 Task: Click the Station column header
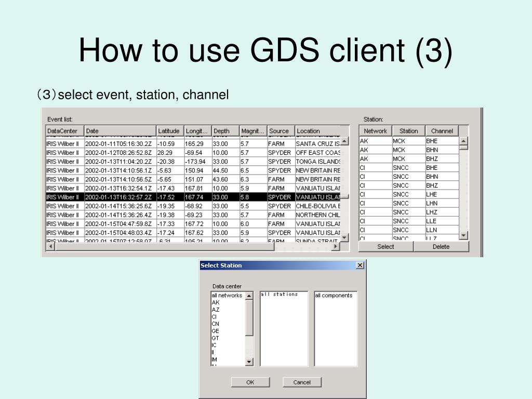coord(409,131)
